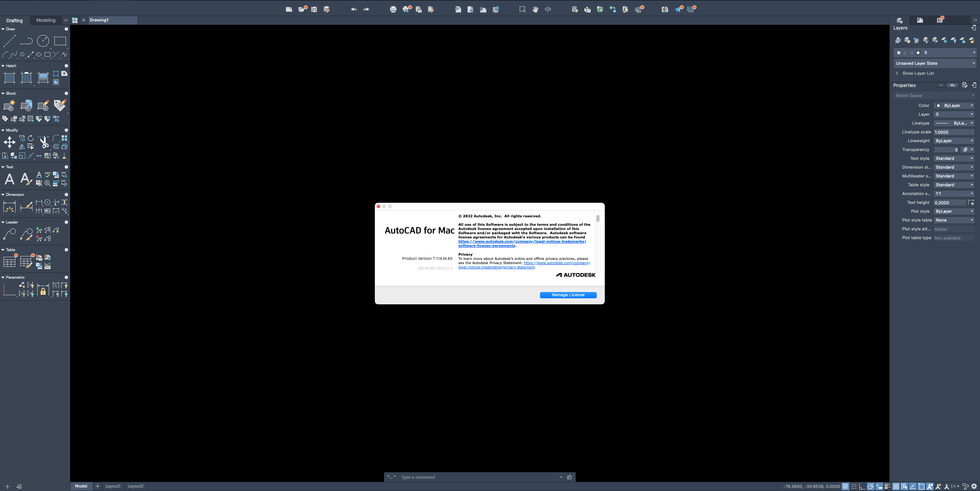Click the Save icon in top toolbar
This screenshot has height=491, width=980.
(314, 9)
